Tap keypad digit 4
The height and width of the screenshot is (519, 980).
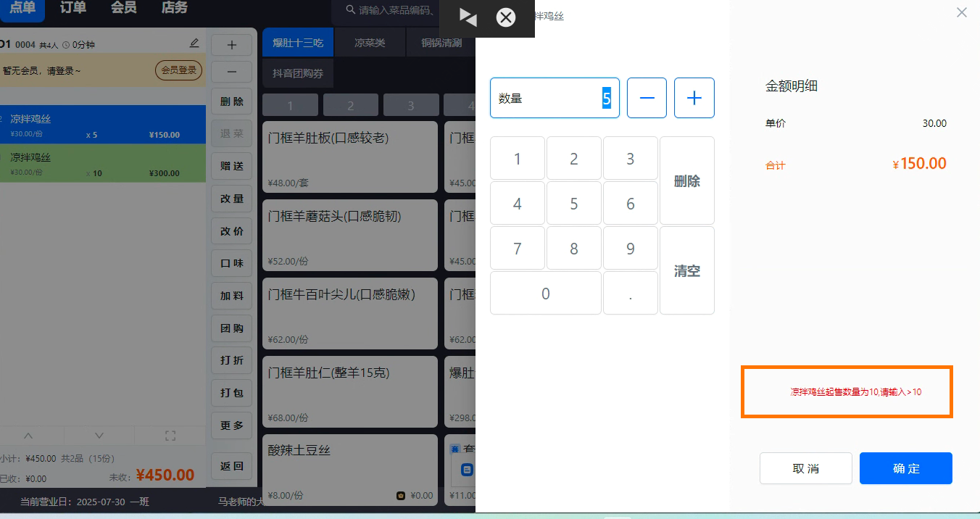[518, 204]
